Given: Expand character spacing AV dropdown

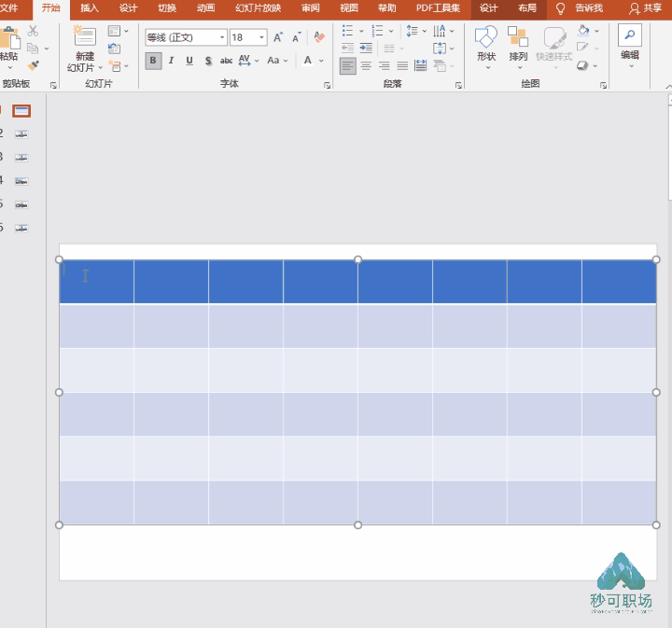Looking at the screenshot, I should (257, 61).
